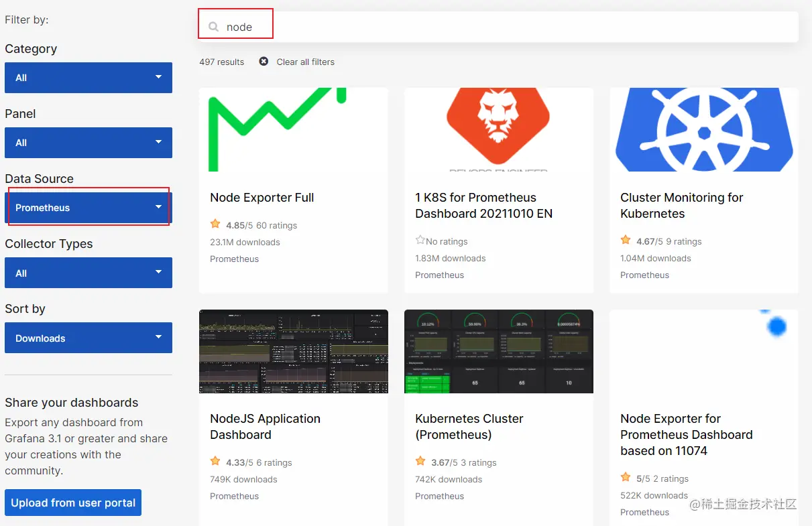812x526 pixels.
Task: Click Kubernetes Cluster (Prometheus) rating star
Action: [420, 462]
